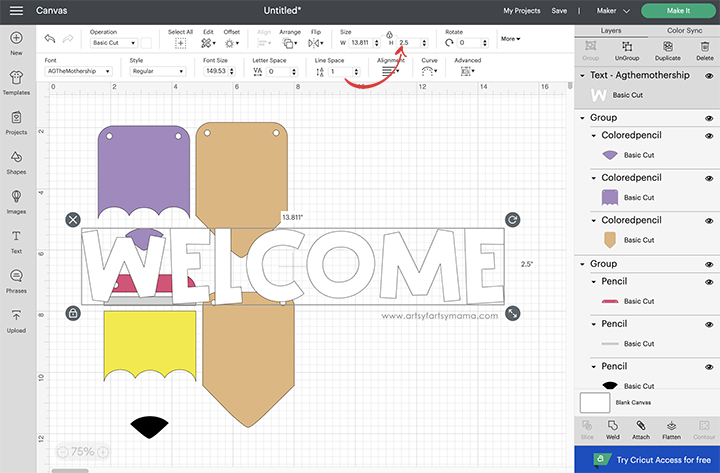Open the Projects panel
Screen dimensions: 720x473
point(16,123)
